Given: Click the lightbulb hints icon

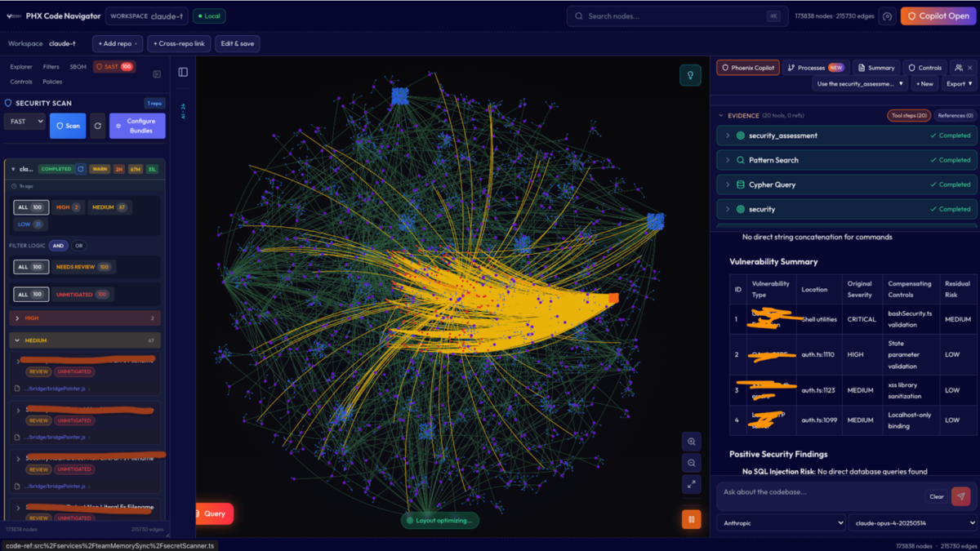Looking at the screenshot, I should [690, 75].
